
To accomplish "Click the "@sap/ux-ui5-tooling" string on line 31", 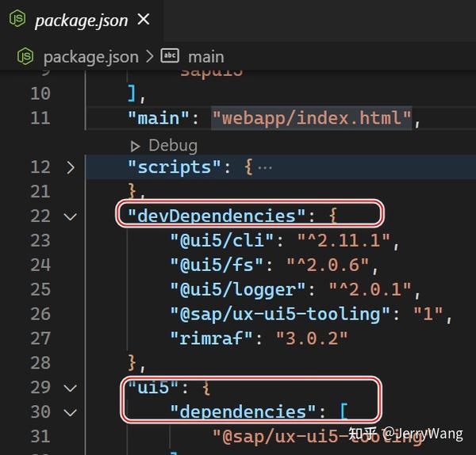I will click(317, 437).
